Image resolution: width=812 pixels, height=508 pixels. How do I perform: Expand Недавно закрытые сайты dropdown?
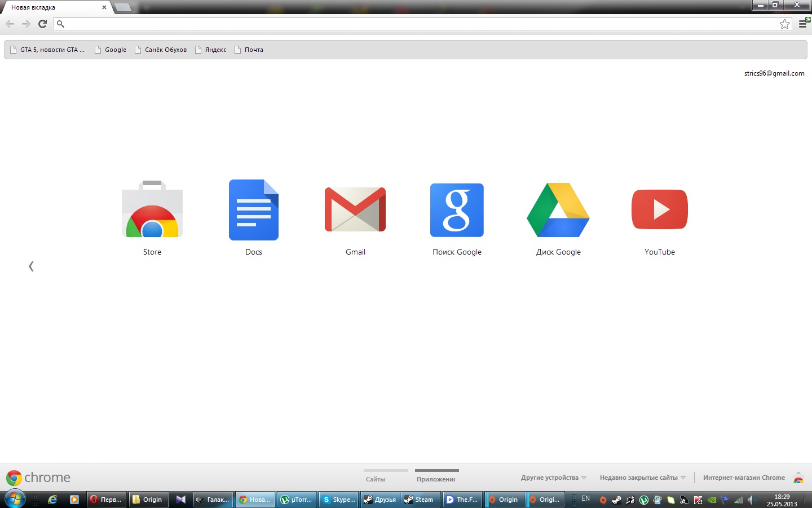tap(642, 478)
